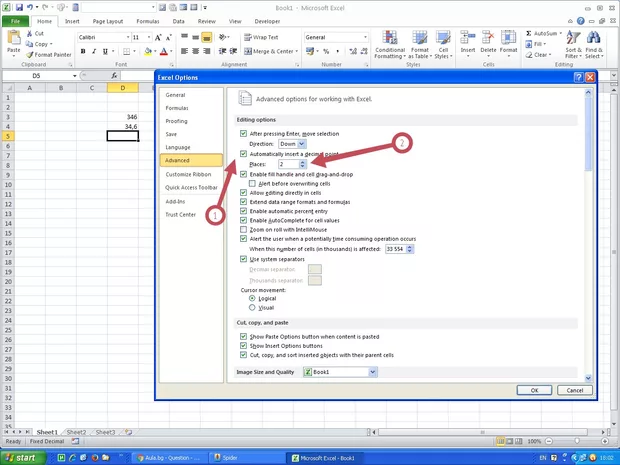
Task: Select Customize Ribbon in options sidebar
Action: [188, 174]
